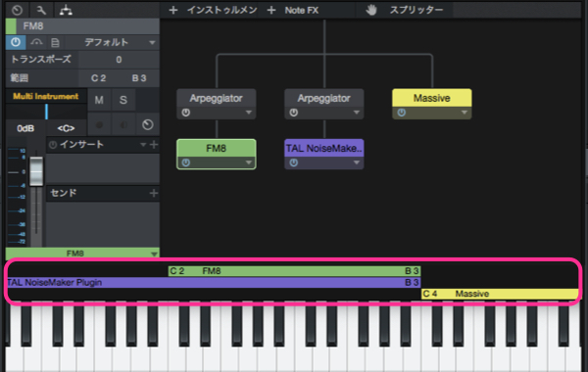Click the C 2 label on FM8 range bar
This screenshot has height=372, width=588.
[177, 271]
